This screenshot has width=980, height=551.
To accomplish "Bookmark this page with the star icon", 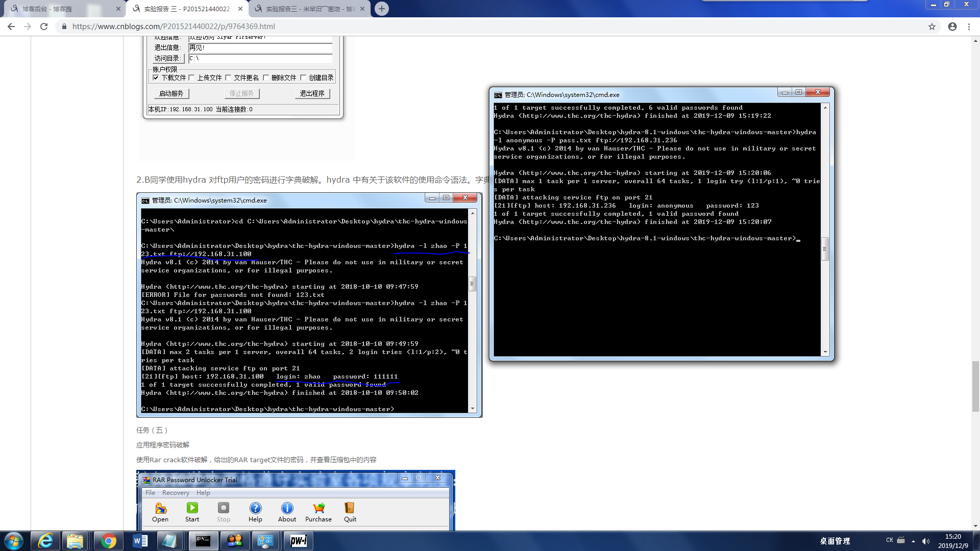I will pyautogui.click(x=932, y=27).
